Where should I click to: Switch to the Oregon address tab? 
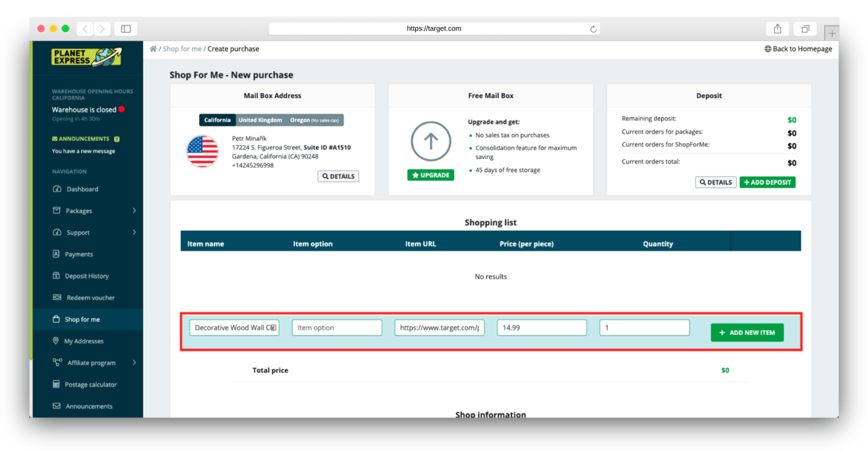coord(314,120)
